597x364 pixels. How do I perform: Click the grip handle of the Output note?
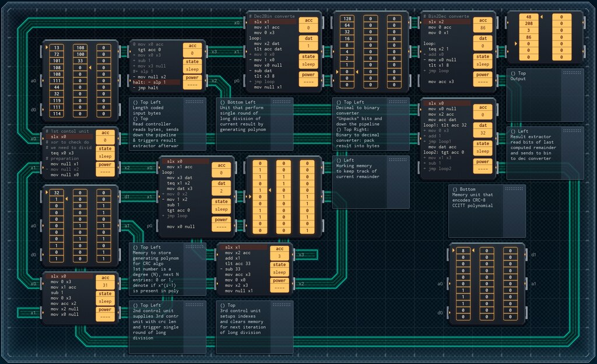pyautogui.click(x=572, y=73)
